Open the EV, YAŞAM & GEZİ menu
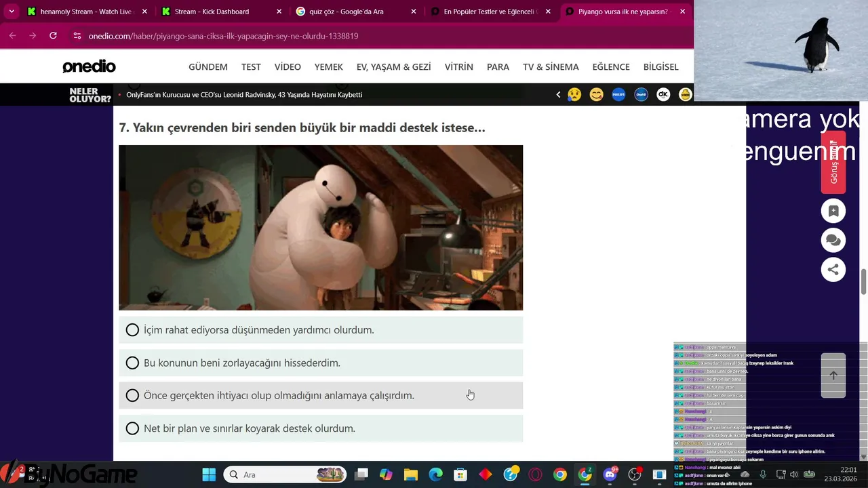Screen dimensions: 868x488 coord(394,66)
